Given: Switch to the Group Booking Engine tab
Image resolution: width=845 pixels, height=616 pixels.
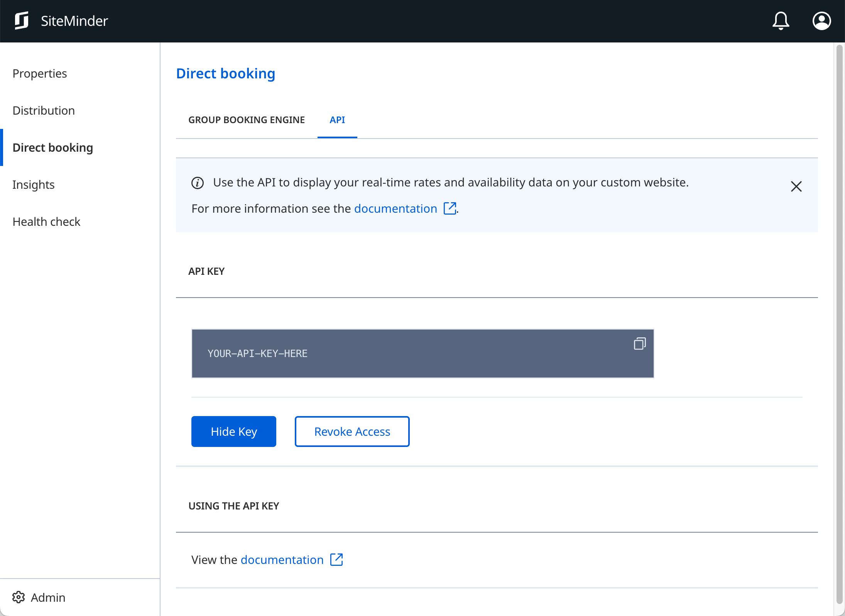Looking at the screenshot, I should click(247, 120).
